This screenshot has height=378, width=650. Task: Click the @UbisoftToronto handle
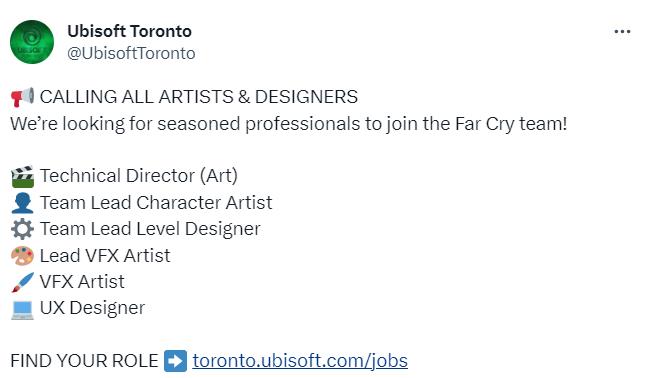pyautogui.click(x=131, y=53)
